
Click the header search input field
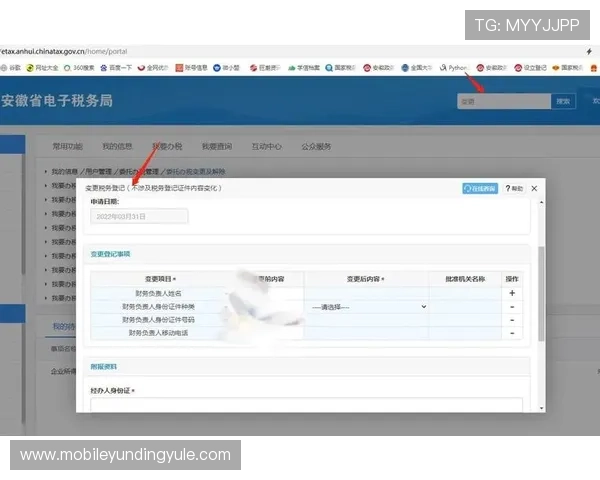click(x=504, y=101)
